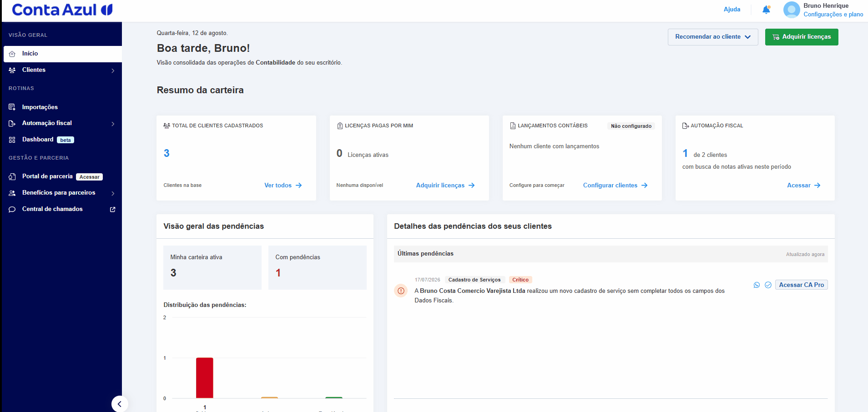Click the Lançamentos contábeis card icon
This screenshot has height=412, width=868.
[x=513, y=126]
